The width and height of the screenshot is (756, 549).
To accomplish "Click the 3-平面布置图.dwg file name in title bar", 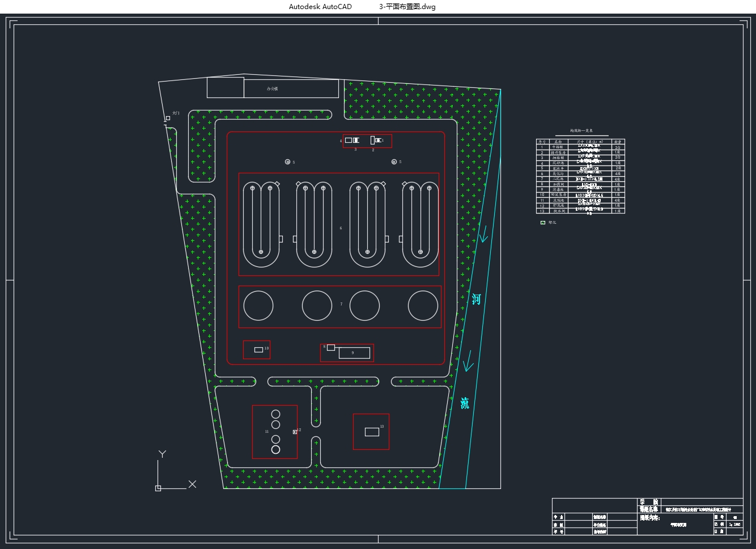I will coord(407,7).
